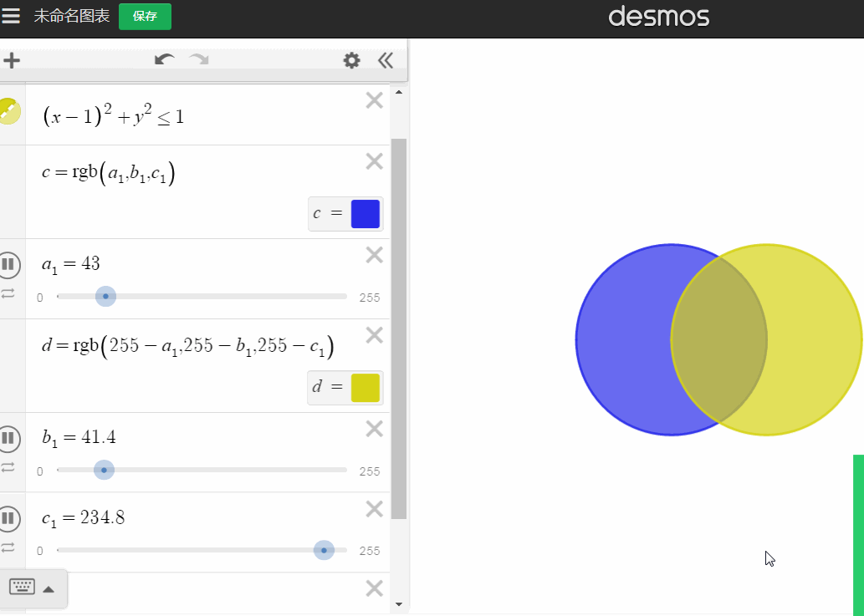Add a new expression with plus icon
The width and height of the screenshot is (864, 616).
point(12,60)
